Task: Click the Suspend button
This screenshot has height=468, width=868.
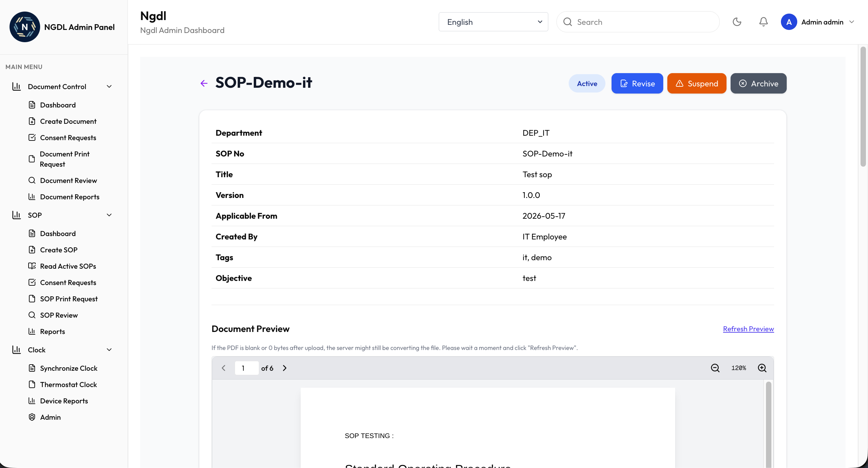Action: tap(697, 83)
